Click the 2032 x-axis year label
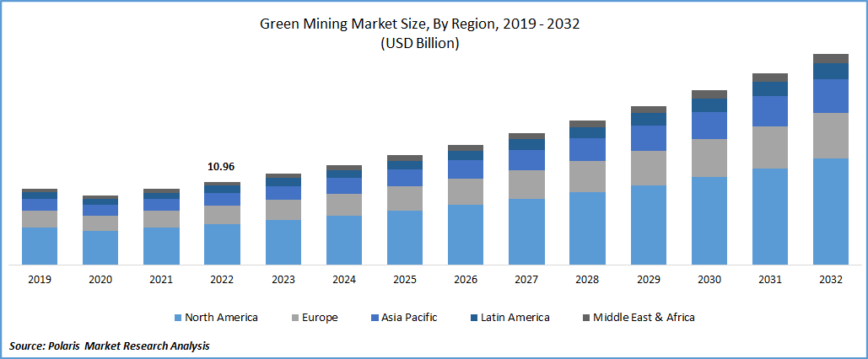This screenshot has width=868, height=359. click(x=830, y=280)
